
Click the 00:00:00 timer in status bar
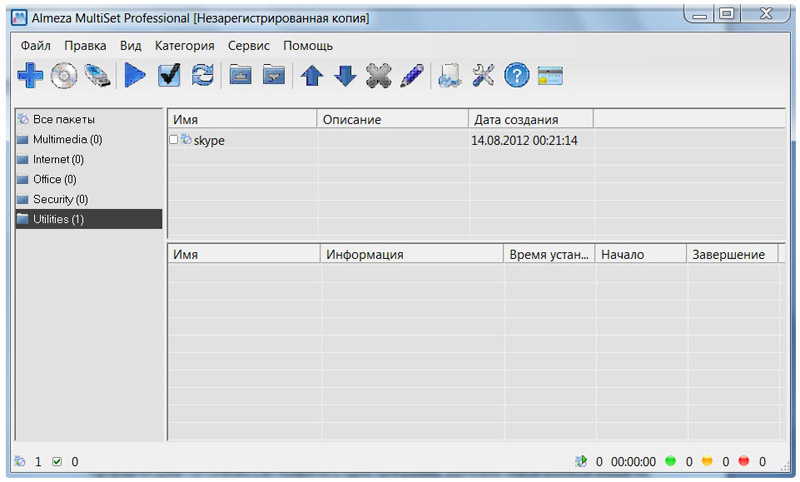tap(633, 462)
